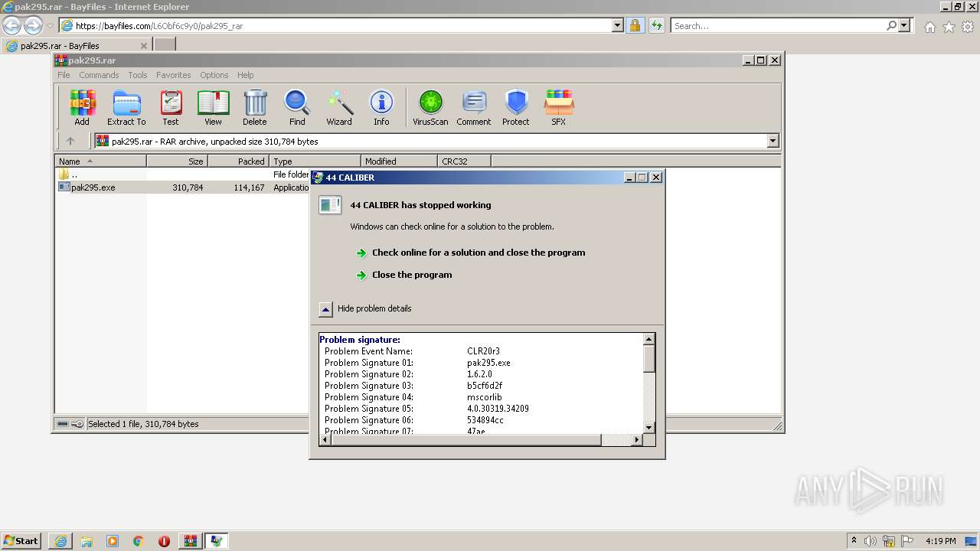Click the IE address bar URL field

(342, 25)
